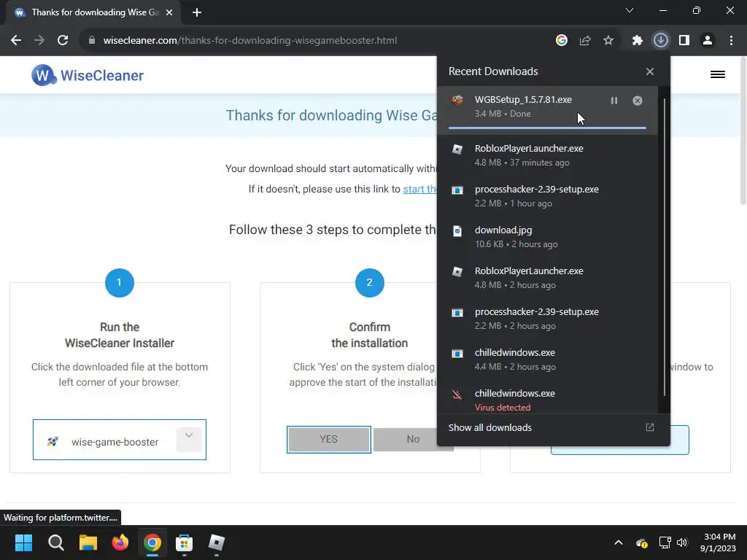The height and width of the screenshot is (560, 747).
Task: Pause the WGBSetup download
Action: point(614,101)
